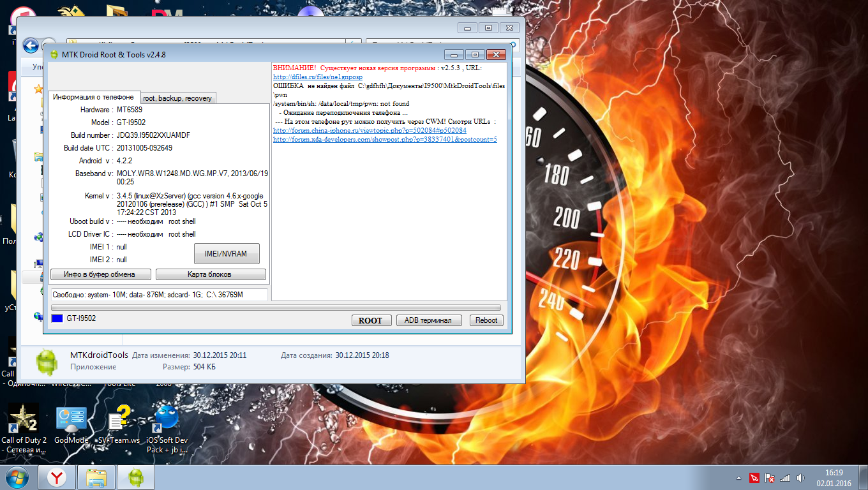Click the Android MTK Droid Tools taskbar icon
868x490 pixels.
[x=136, y=477]
